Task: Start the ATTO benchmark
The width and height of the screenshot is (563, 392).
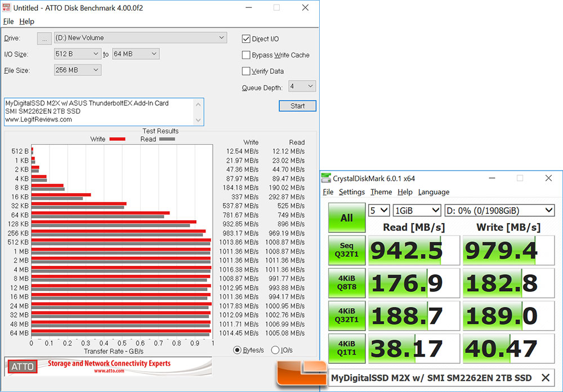Action: point(297,106)
